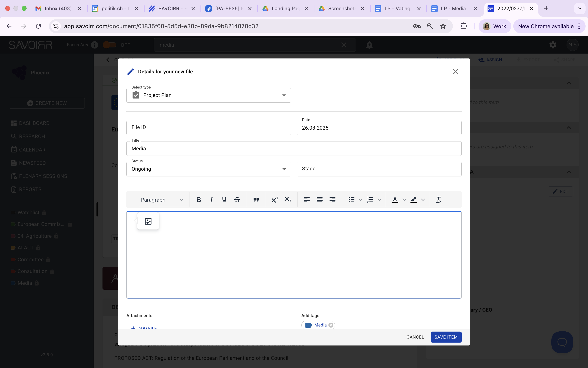This screenshot has width=588, height=368.
Task: Clear text formatting
Action: (439, 200)
